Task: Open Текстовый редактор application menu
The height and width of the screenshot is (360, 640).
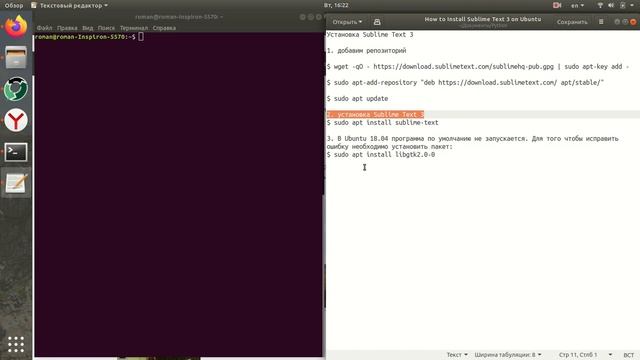Action: 70,5
